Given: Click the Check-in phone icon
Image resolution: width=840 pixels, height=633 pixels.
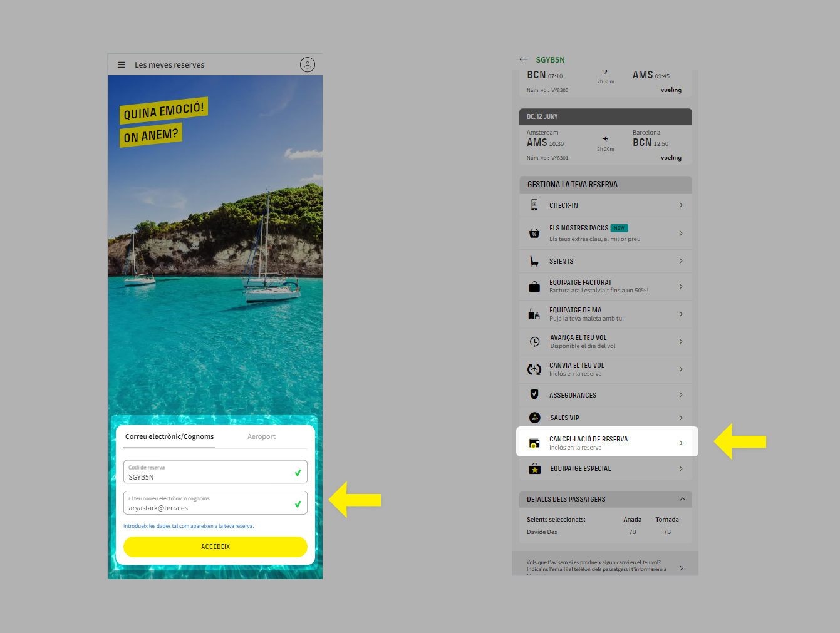Looking at the screenshot, I should (534, 205).
